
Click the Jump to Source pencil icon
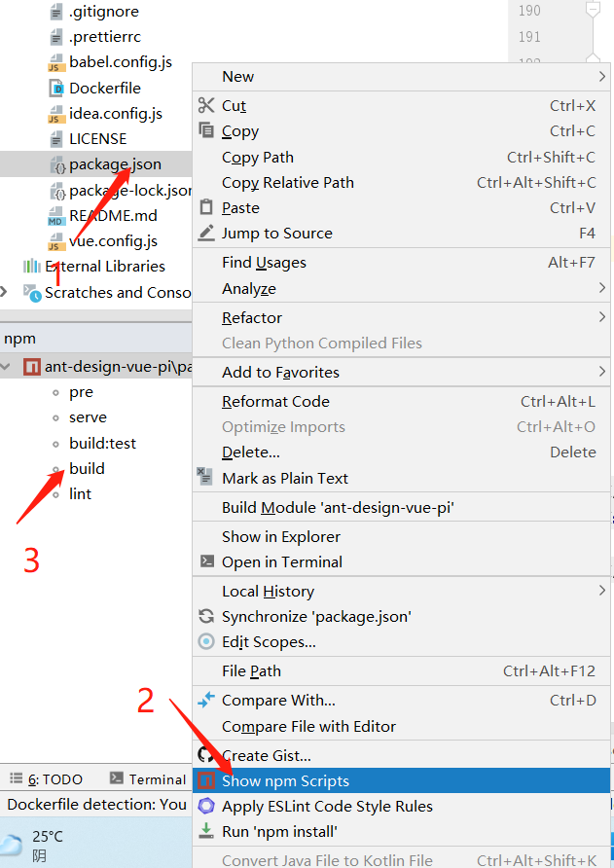click(206, 233)
